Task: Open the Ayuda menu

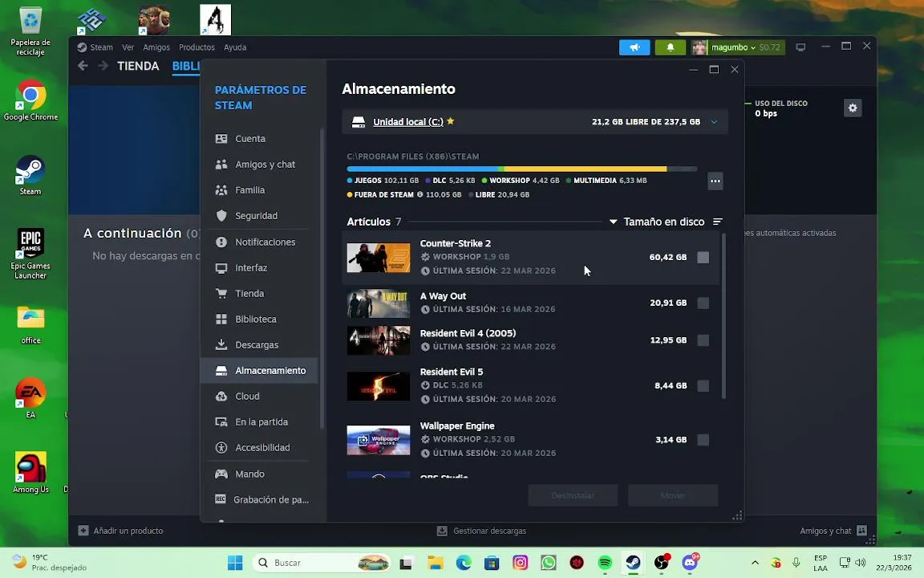Action: pos(235,47)
